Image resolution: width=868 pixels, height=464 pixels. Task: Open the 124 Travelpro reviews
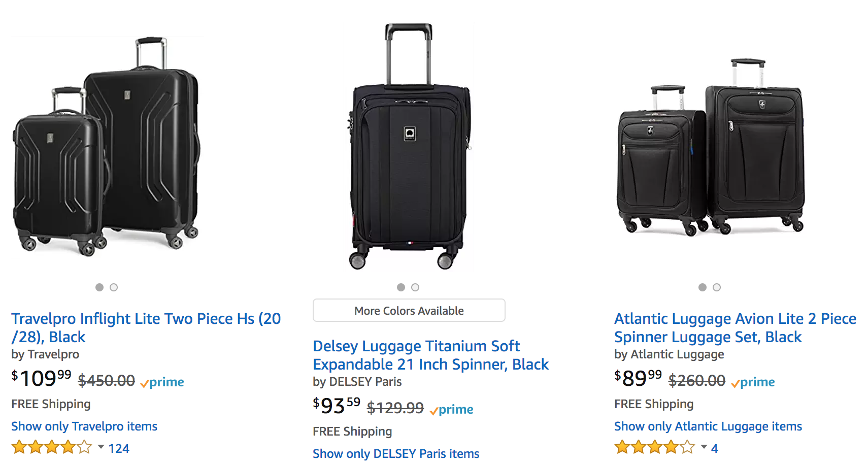(x=119, y=449)
